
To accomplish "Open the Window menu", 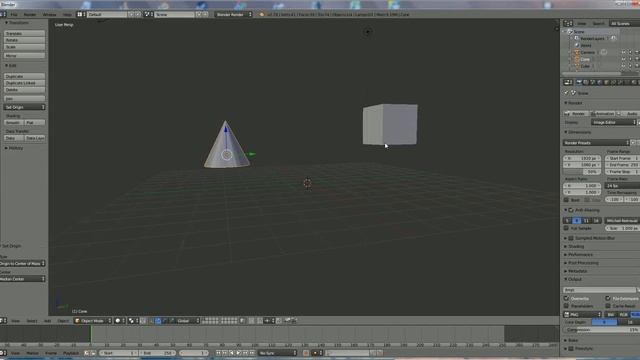I will 49,14.
